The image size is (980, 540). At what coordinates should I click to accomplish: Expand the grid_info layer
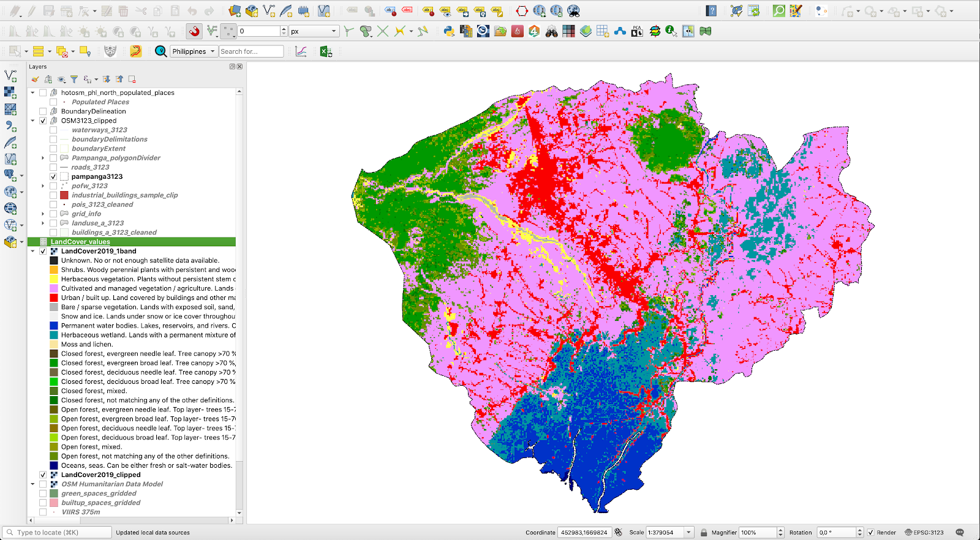[43, 214]
